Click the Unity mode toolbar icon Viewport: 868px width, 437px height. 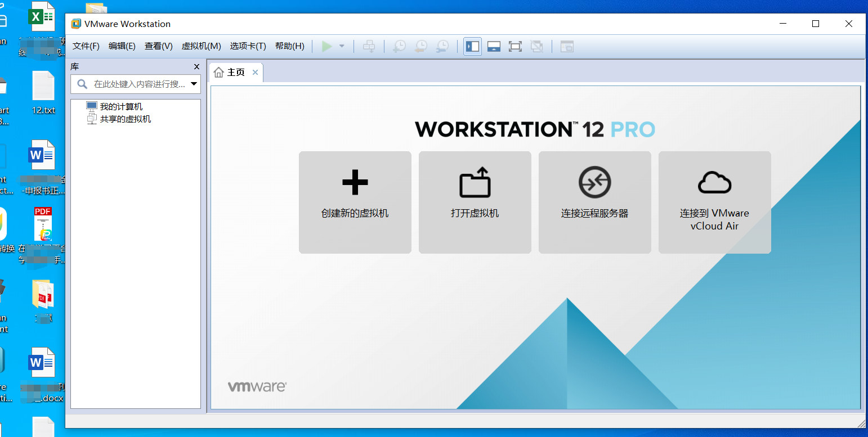coord(536,46)
